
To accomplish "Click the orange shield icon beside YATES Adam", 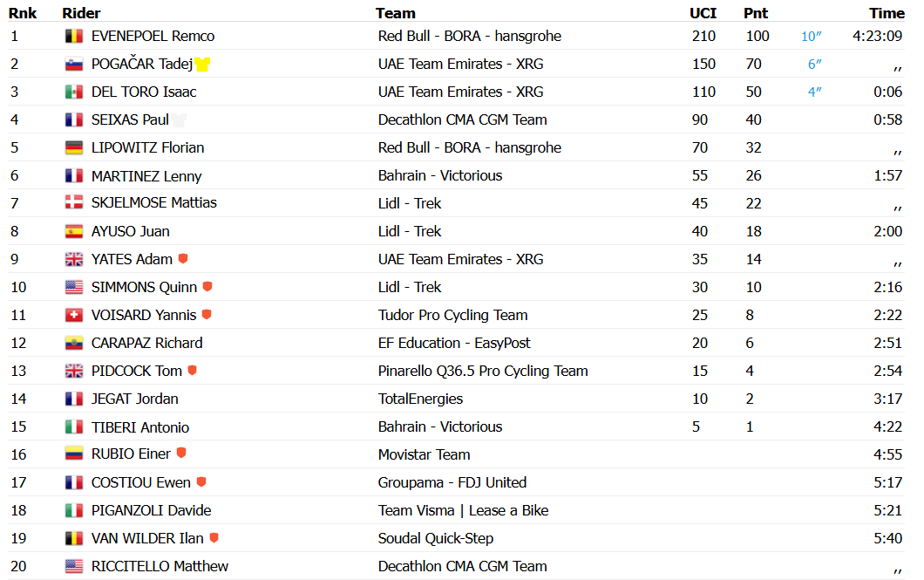I will coord(183,258).
